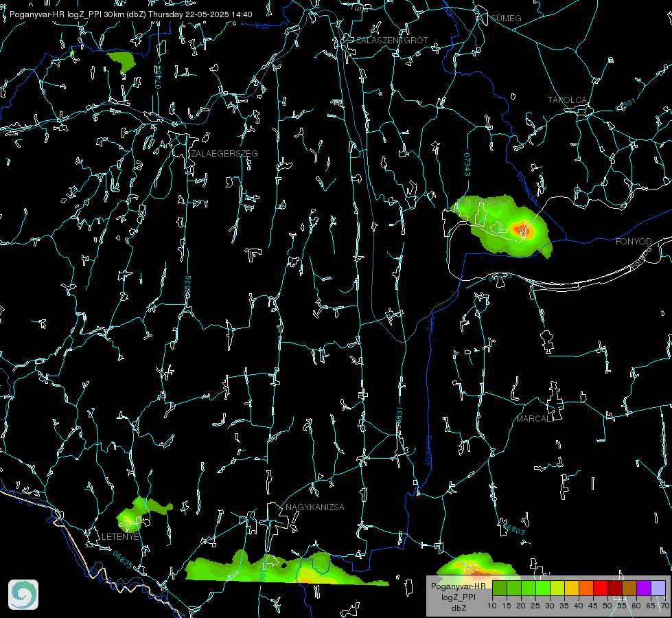This screenshot has height=618, width=672.
Task: Select the 35–40 dBZ yellow swatch
Action: (x=572, y=588)
